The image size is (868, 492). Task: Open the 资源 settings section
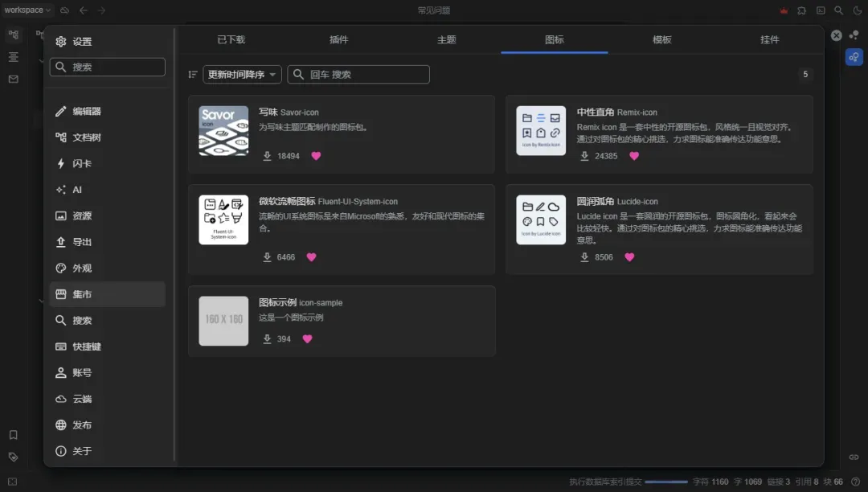(108, 215)
